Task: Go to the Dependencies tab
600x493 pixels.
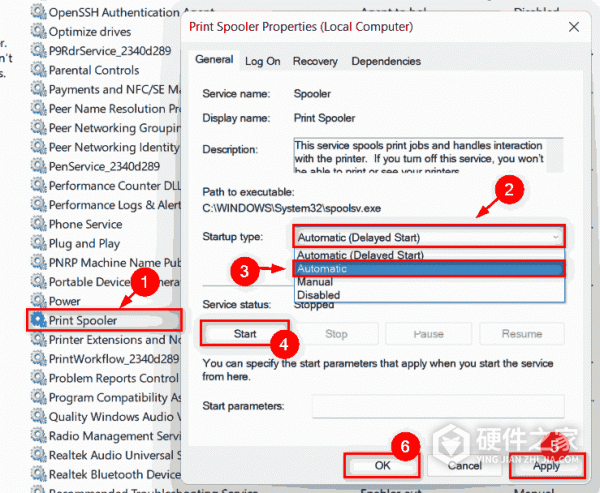Action: 379,61
